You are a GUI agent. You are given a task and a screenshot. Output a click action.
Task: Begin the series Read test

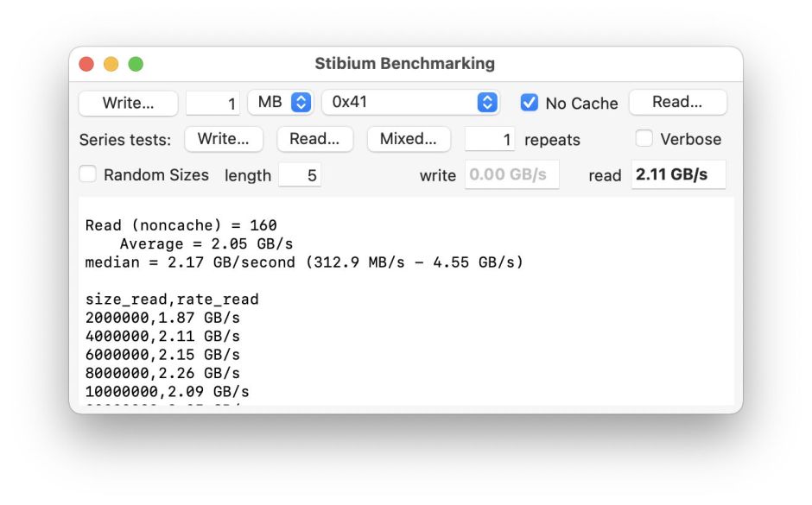tap(314, 139)
